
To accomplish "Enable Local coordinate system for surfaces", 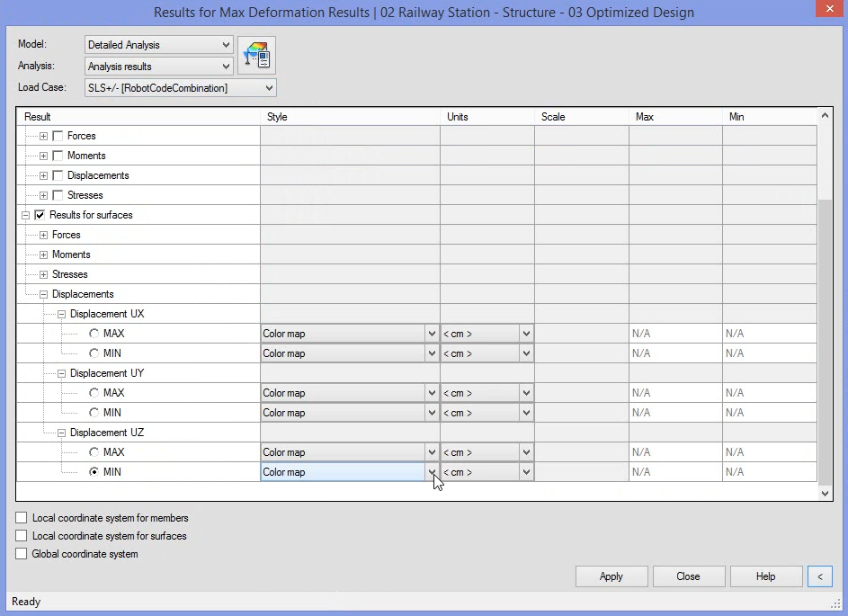I will point(21,536).
